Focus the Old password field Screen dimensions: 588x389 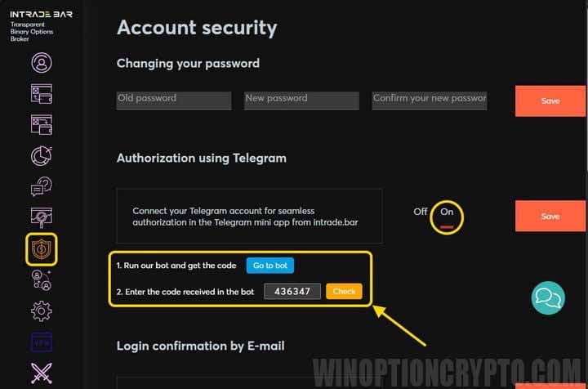[x=174, y=101]
